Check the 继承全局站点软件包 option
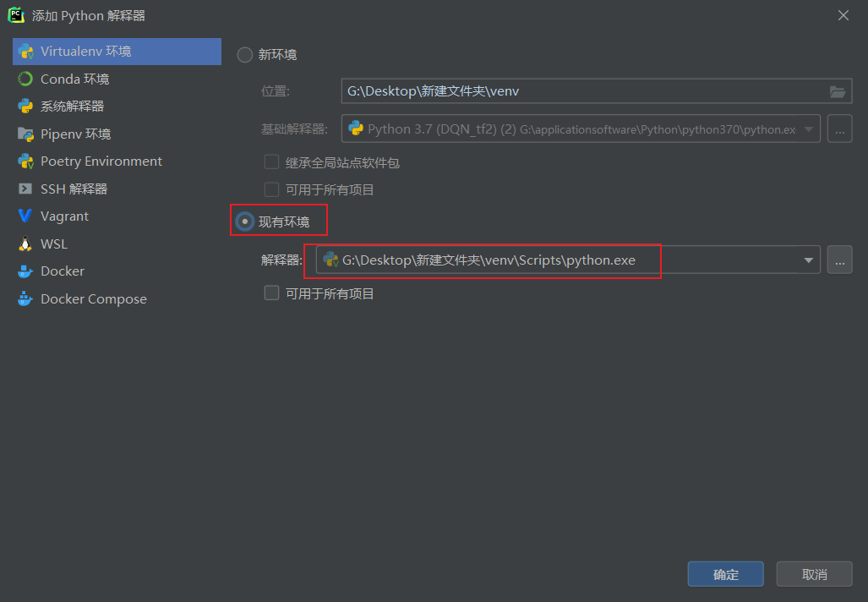 pyautogui.click(x=272, y=162)
